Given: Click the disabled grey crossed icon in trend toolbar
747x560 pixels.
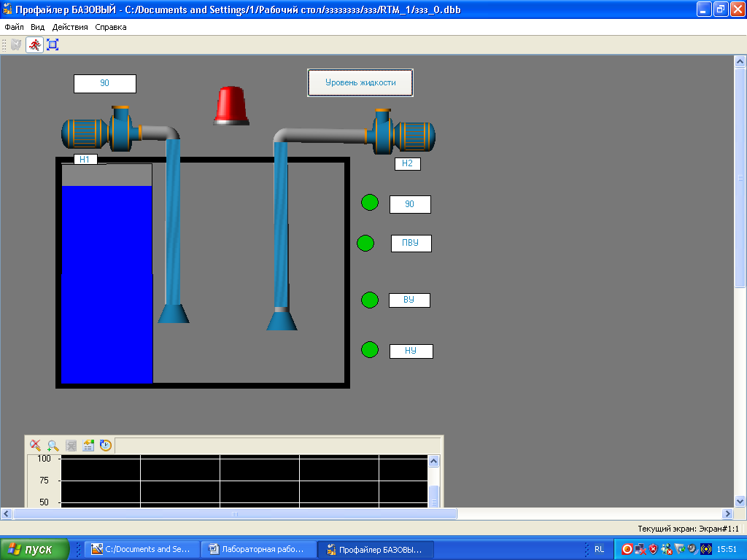Looking at the screenshot, I should point(71,446).
